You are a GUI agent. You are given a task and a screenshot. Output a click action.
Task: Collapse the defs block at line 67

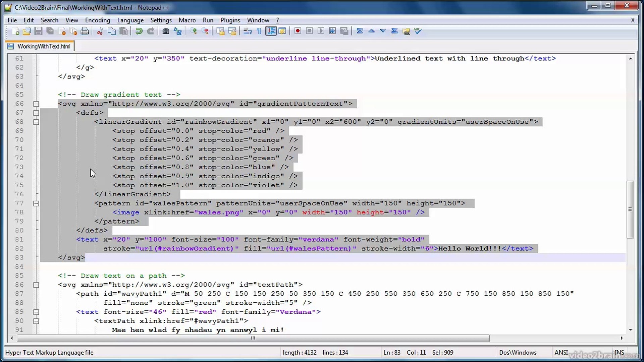36,113
